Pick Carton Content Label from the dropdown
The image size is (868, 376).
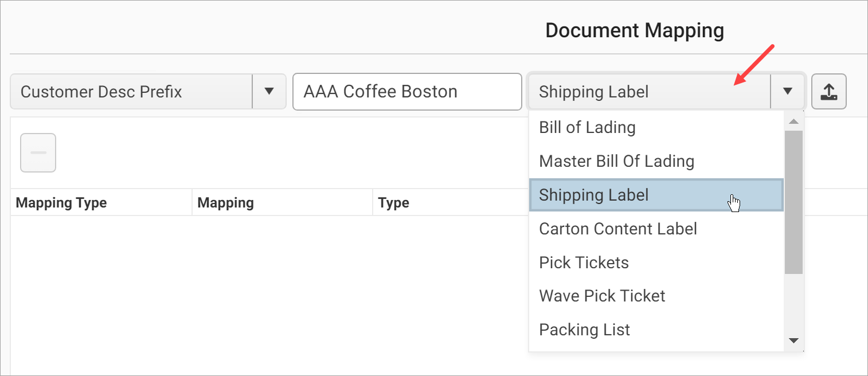coord(617,229)
